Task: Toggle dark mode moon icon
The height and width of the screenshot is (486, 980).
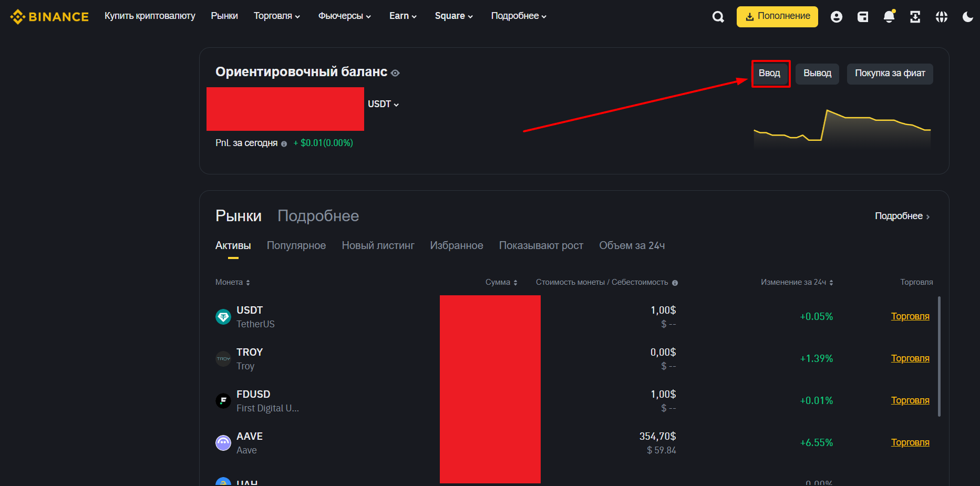Action: coord(967,17)
